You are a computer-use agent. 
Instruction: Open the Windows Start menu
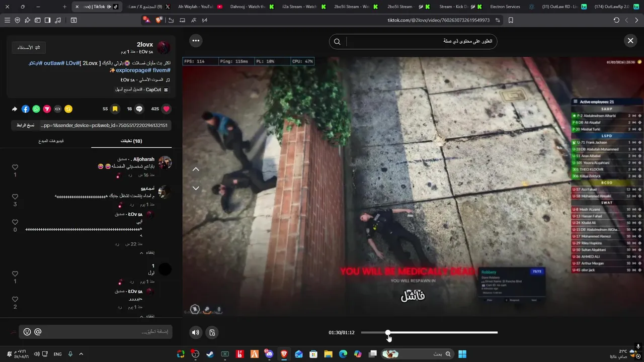(x=462, y=354)
